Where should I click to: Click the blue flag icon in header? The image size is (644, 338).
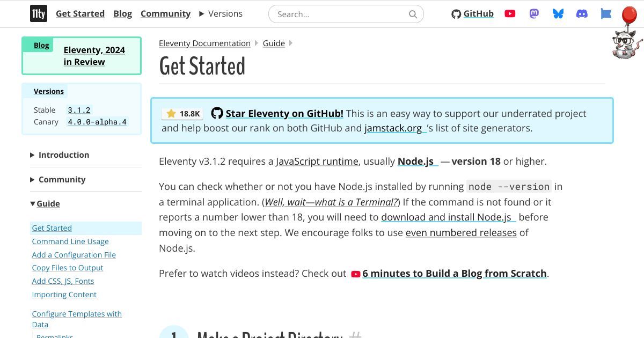(606, 14)
